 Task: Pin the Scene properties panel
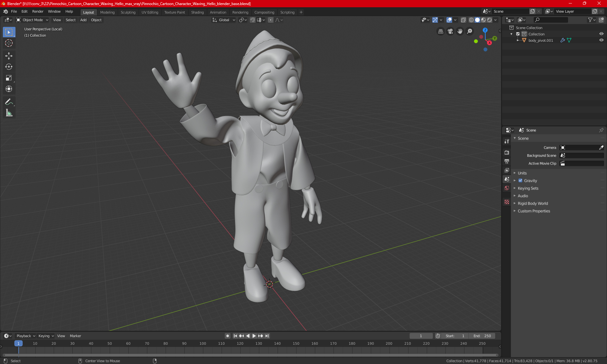(601, 130)
